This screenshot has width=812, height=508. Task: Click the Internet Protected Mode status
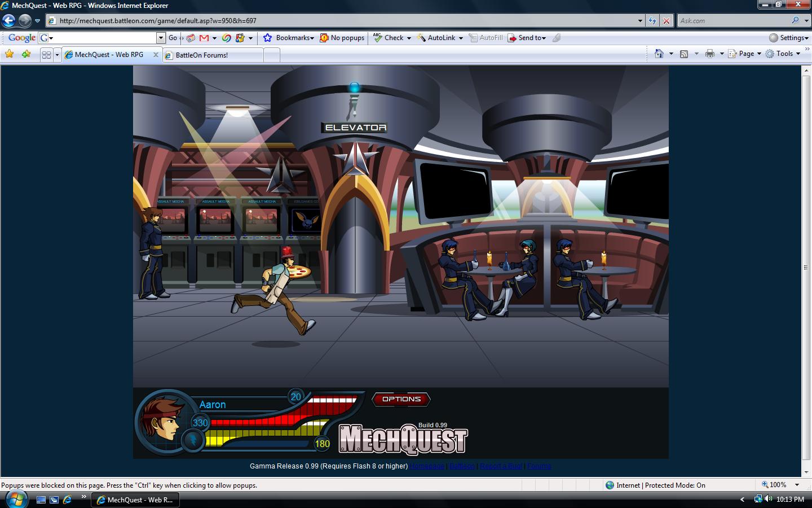point(655,485)
